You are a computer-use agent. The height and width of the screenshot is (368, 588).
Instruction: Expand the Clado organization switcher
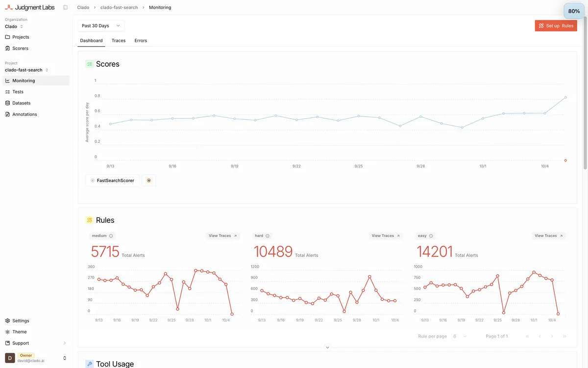15,26
